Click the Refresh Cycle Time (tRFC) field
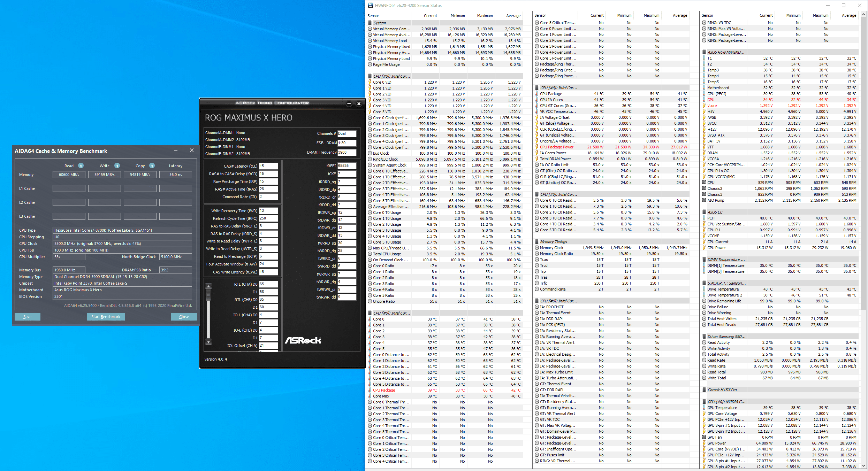 [x=268, y=218]
